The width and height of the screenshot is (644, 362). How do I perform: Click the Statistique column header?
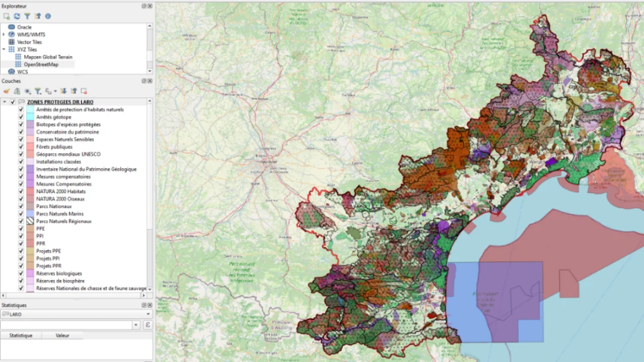[x=21, y=335]
